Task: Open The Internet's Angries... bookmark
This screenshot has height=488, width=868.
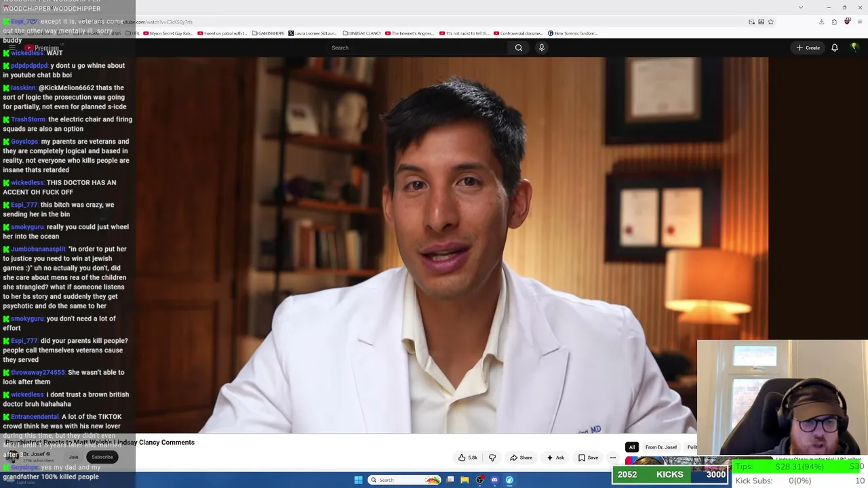Action: point(410,33)
